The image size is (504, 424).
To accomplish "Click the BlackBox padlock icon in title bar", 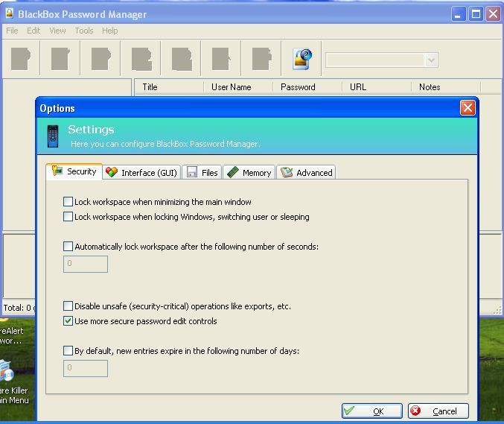I will (10, 13).
